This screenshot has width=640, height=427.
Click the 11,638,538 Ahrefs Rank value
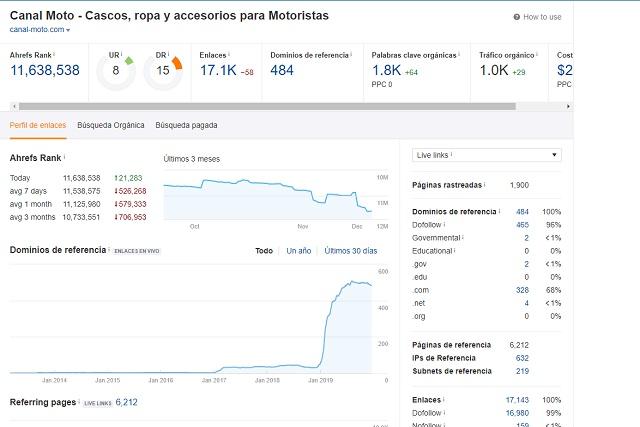point(45,70)
